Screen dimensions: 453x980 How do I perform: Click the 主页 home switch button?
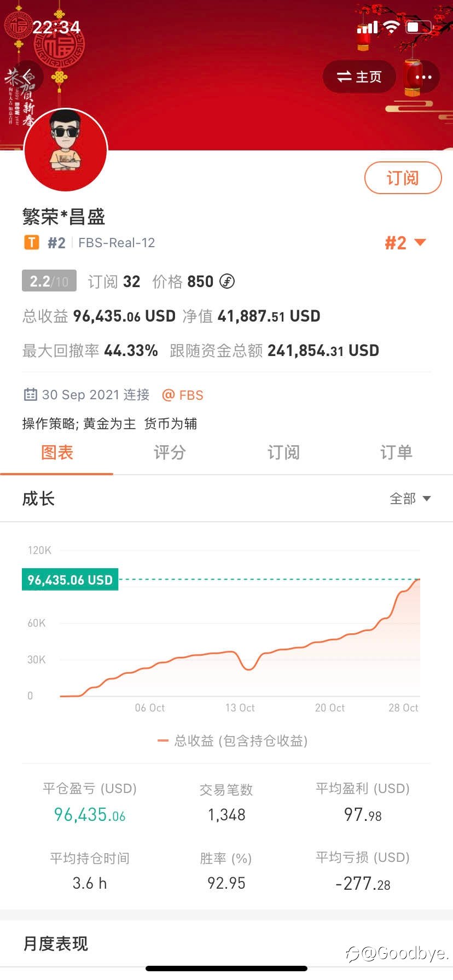(x=359, y=77)
